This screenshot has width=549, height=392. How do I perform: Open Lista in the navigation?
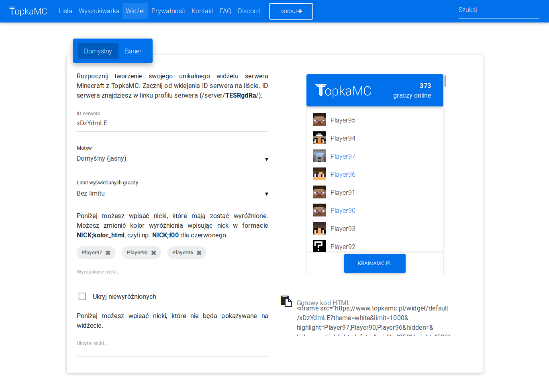[x=65, y=11]
